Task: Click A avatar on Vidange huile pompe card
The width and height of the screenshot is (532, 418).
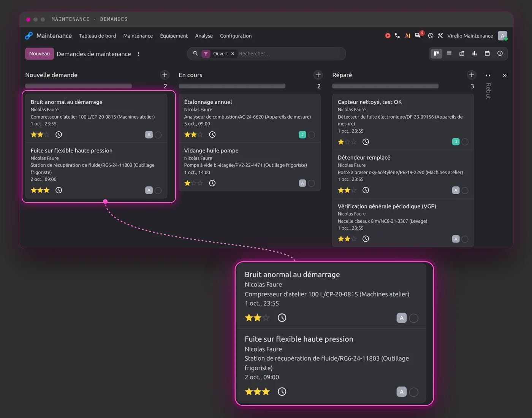Action: click(x=302, y=183)
